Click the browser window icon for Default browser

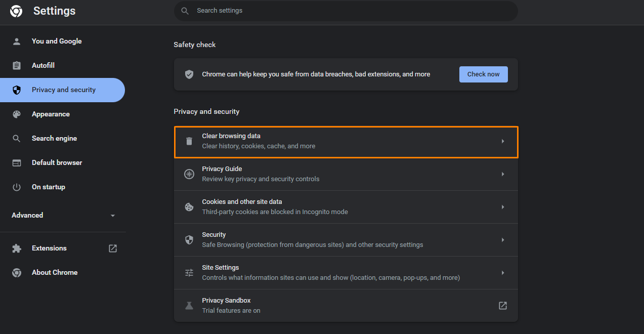(x=17, y=163)
